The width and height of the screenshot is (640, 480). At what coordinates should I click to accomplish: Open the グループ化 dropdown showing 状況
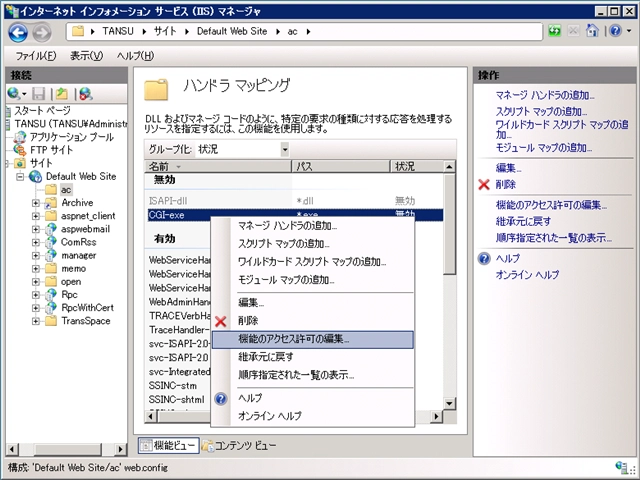[243, 149]
